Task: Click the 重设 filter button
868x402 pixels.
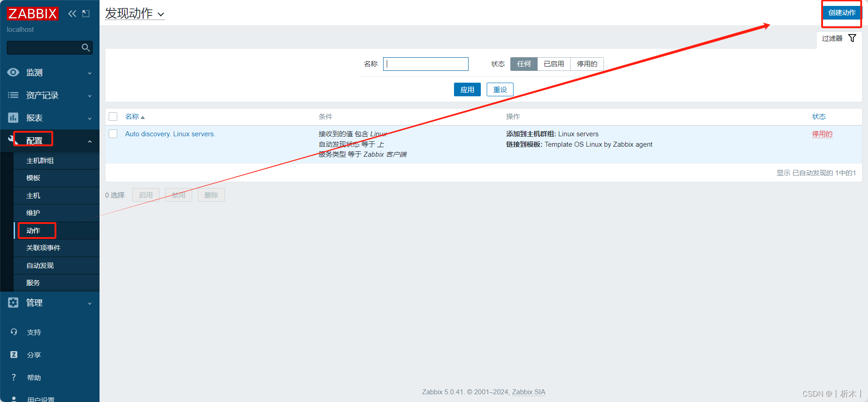Action: pos(500,89)
